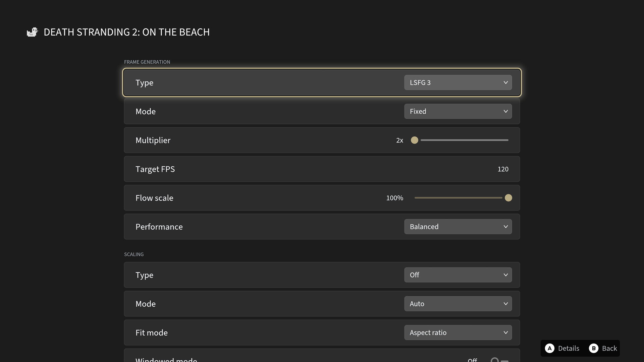Select the Flow scale row label
Image resolution: width=644 pixels, height=362 pixels.
[x=154, y=198]
